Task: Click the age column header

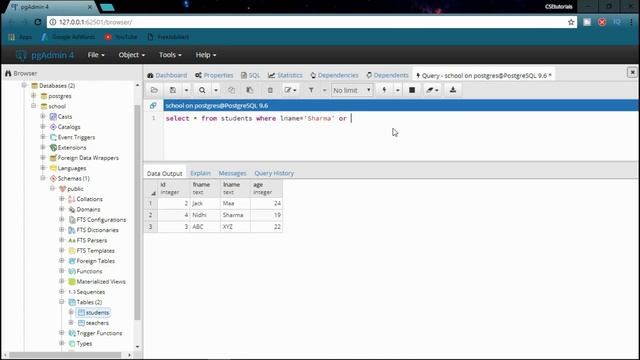Action: 267,188
